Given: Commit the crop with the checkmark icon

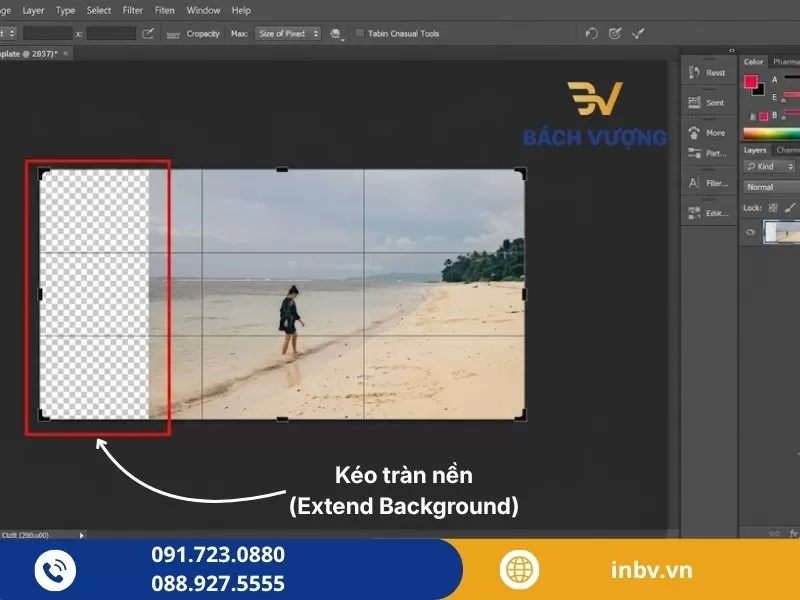Looking at the screenshot, I should pyautogui.click(x=638, y=34).
